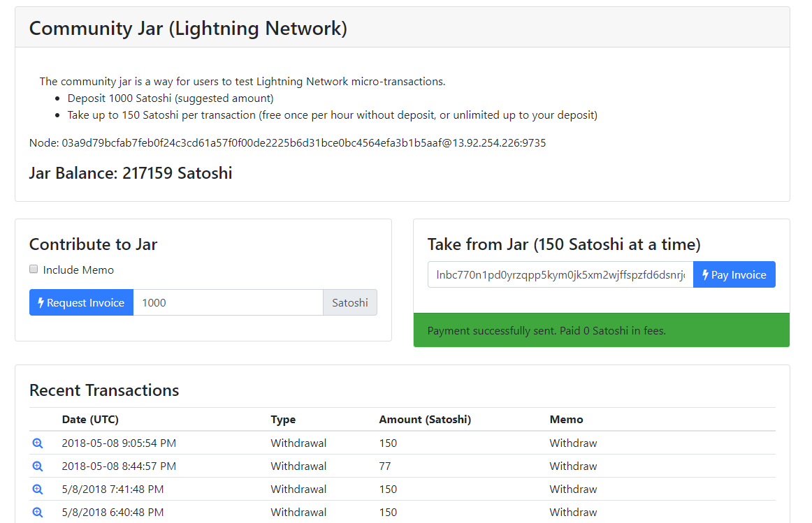Click Withdraw memo in the 9:05:54 PM row

click(x=573, y=443)
